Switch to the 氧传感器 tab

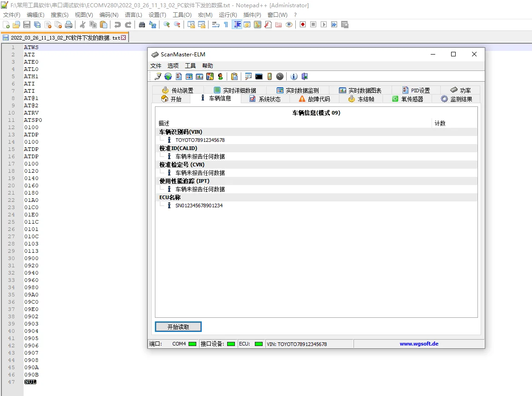408,99
